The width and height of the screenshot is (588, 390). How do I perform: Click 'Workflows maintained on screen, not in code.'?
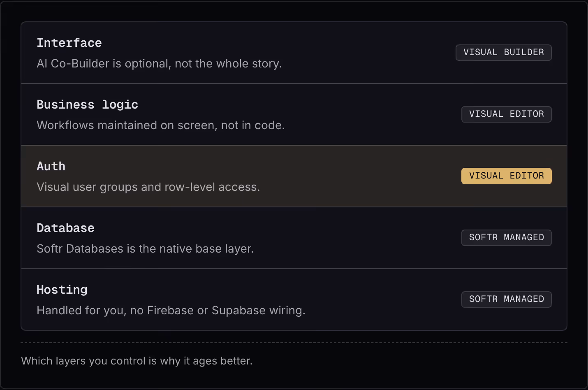tap(161, 125)
